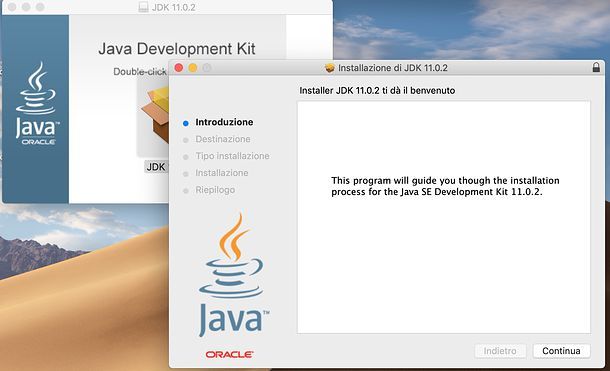Click the disabled Indietro button
The height and width of the screenshot is (371, 610).
point(500,351)
